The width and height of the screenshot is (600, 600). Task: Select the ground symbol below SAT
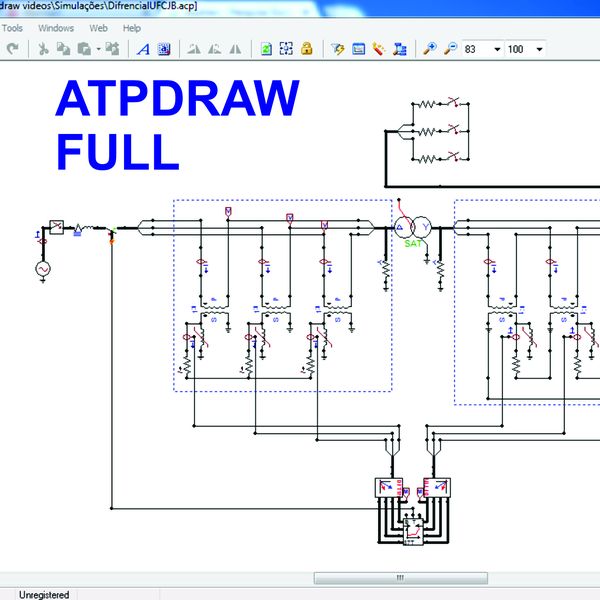pos(427,261)
